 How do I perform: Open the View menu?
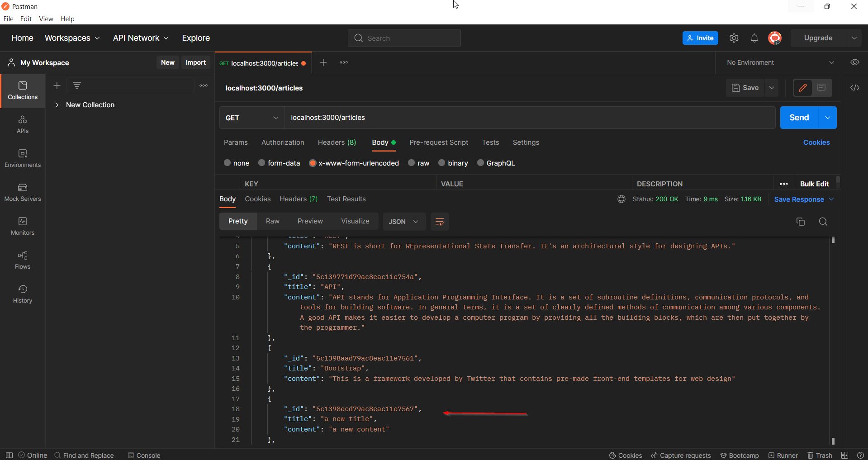tap(46, 19)
